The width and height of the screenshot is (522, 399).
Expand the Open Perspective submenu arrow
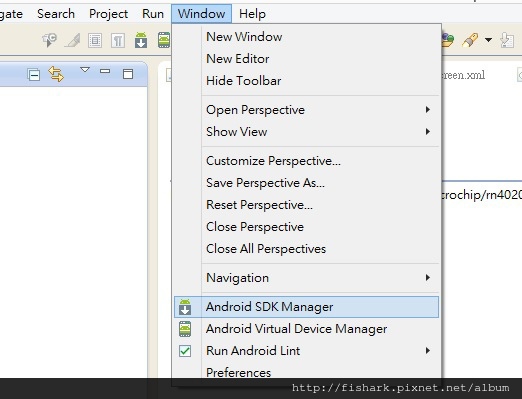[x=428, y=110]
